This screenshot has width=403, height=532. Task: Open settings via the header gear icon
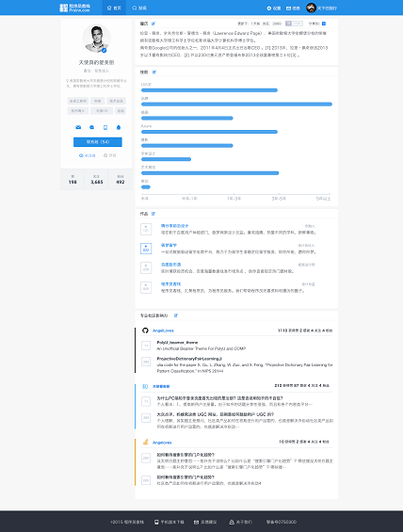(269, 8)
